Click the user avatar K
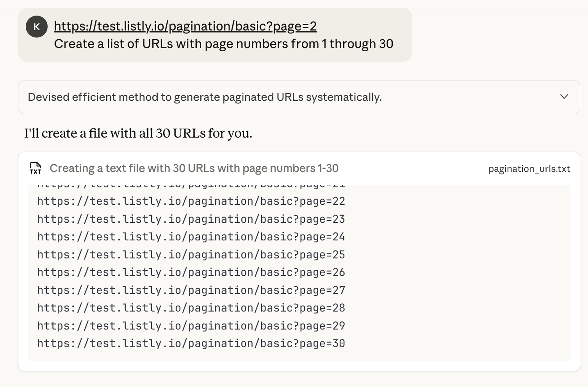This screenshot has height=387, width=588. click(37, 27)
